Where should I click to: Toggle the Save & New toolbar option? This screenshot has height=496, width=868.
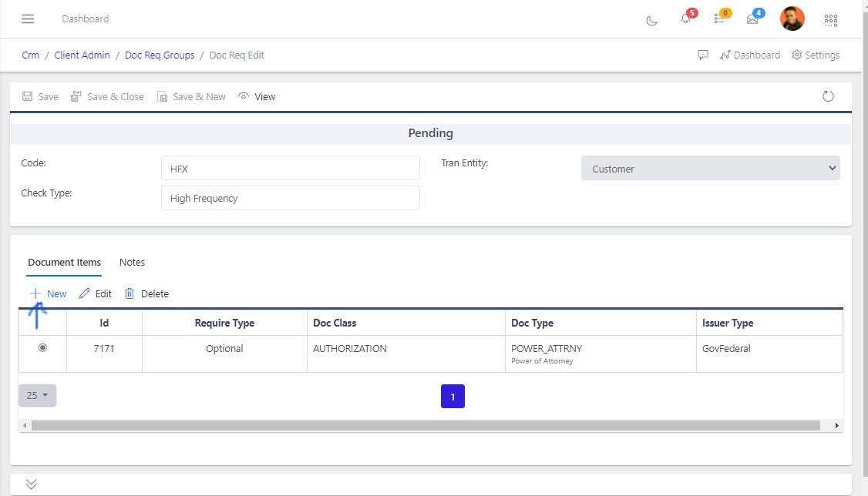point(191,96)
